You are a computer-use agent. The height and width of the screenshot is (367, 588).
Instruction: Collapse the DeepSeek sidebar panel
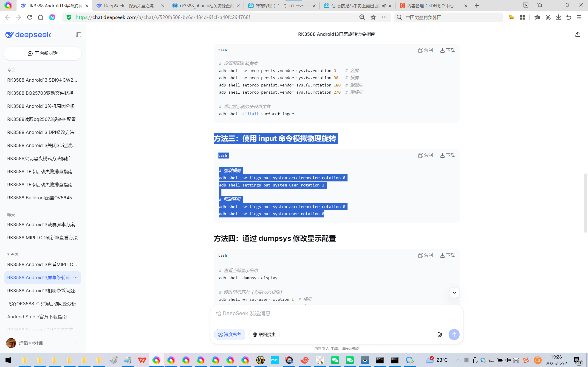tap(79, 35)
